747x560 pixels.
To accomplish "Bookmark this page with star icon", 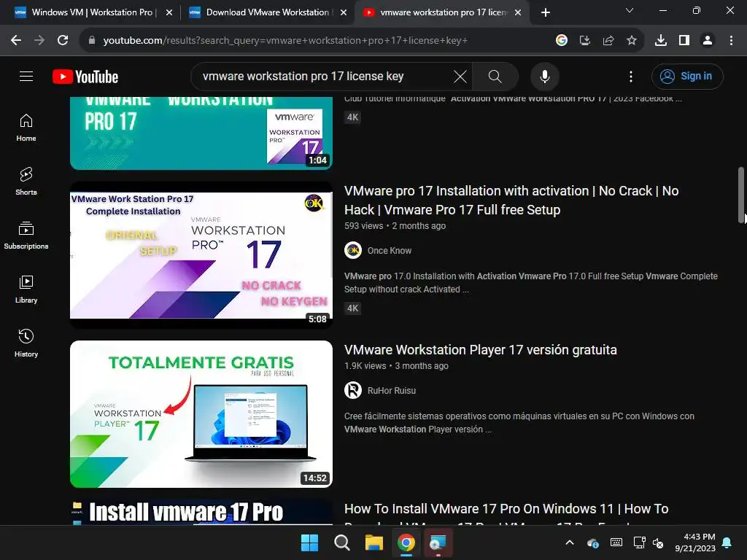I will point(632,41).
